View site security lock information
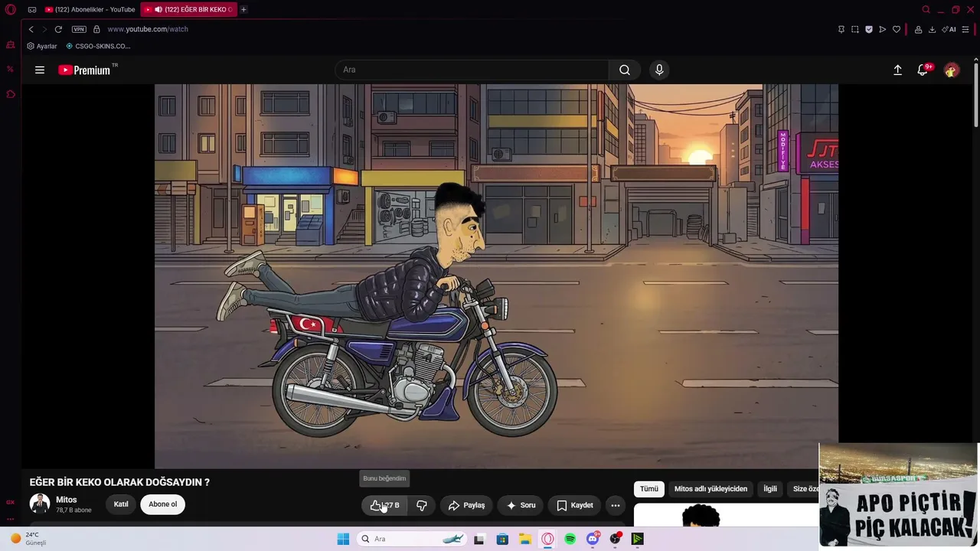980x551 pixels. pos(96,29)
